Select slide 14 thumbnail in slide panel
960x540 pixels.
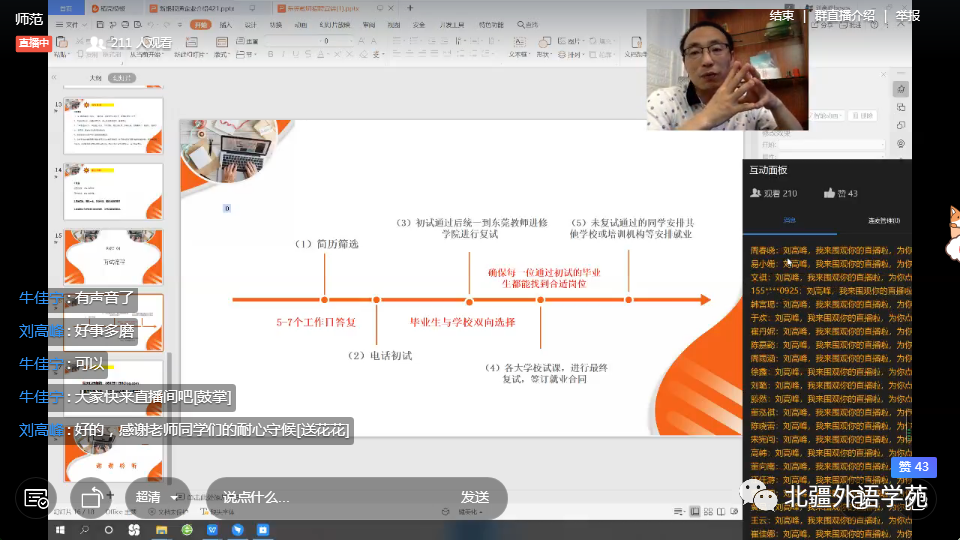[113, 192]
